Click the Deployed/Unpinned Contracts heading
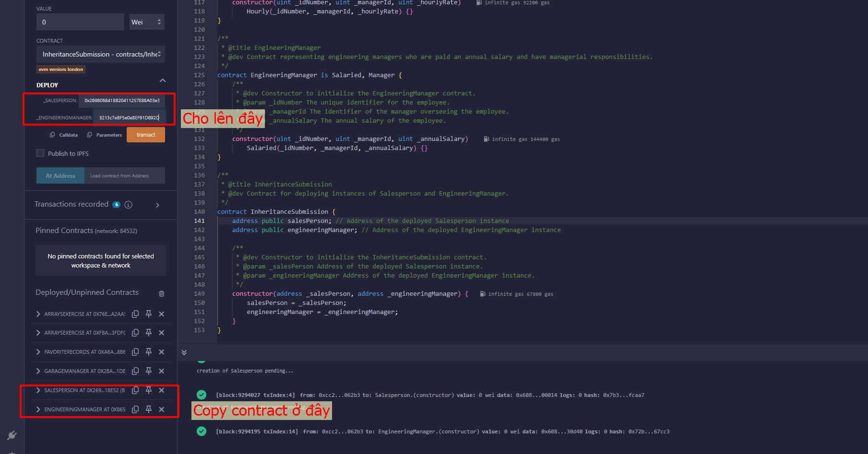Viewport: 868px width, 454px height. 87,292
